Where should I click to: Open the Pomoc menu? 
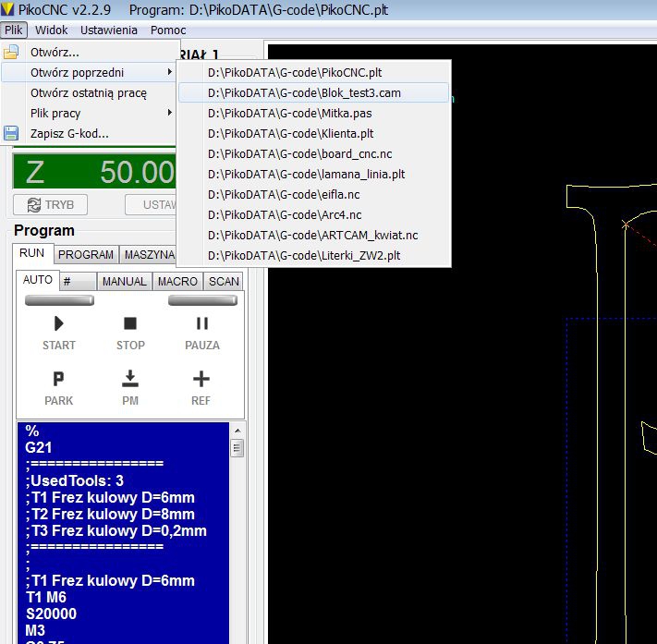pos(168,30)
